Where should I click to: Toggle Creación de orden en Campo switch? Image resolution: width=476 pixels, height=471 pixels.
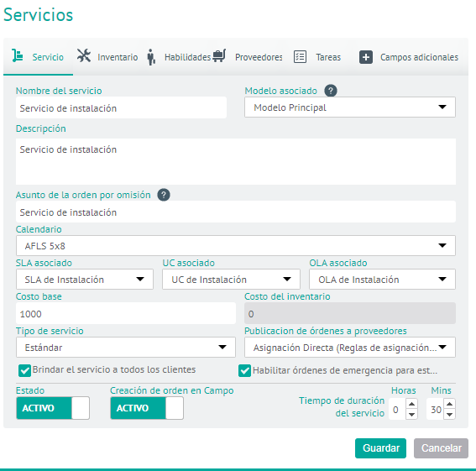click(147, 408)
